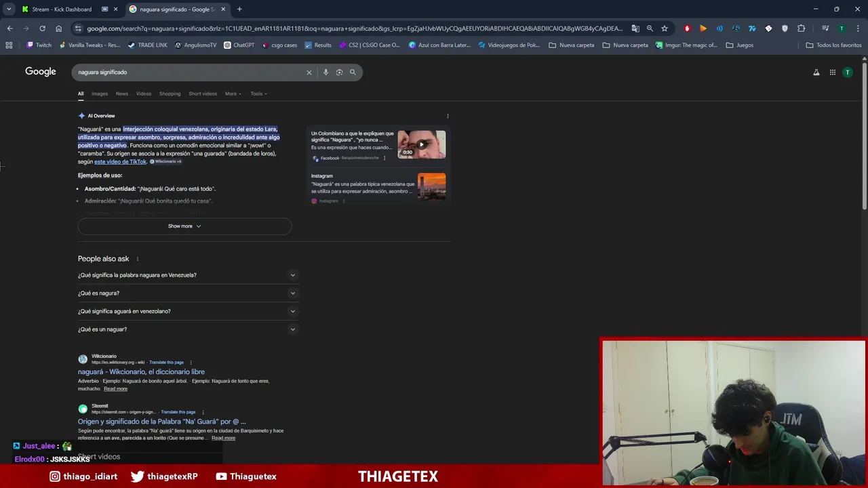Screen dimensions: 868x488
Task: Open the Chrome profile avatar in toolbar
Action: (842, 28)
